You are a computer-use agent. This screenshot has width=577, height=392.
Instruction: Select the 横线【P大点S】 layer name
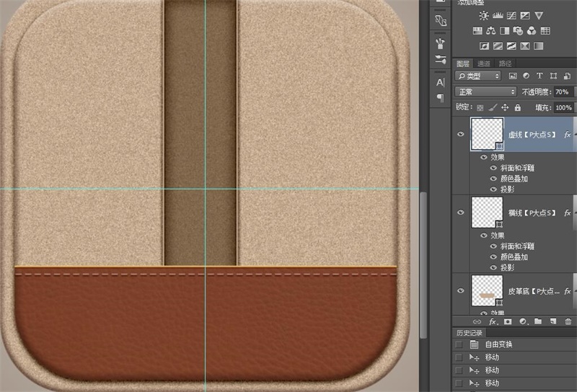point(532,213)
